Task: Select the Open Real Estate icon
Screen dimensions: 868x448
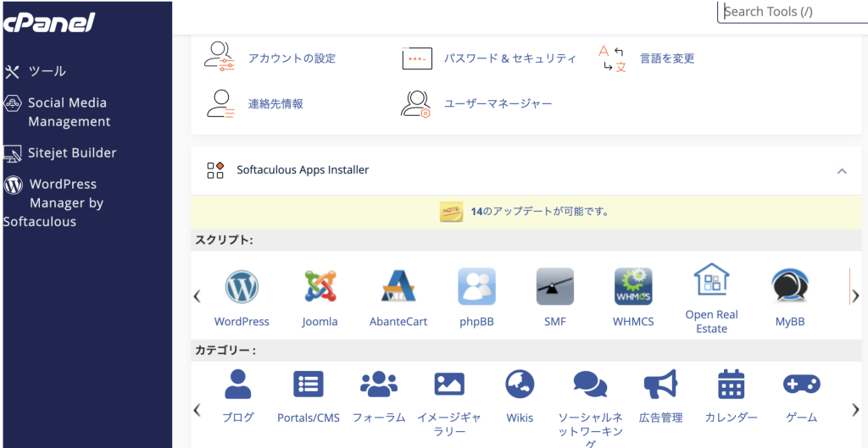Action: pyautogui.click(x=711, y=281)
